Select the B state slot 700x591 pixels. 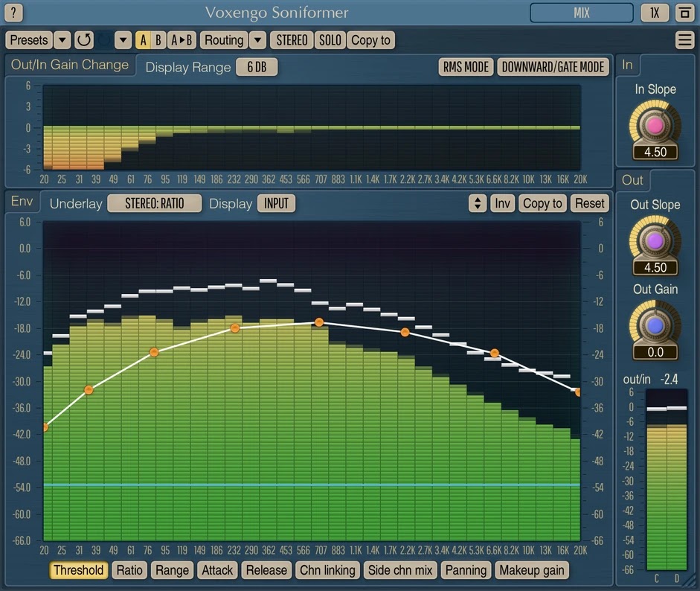coord(158,40)
